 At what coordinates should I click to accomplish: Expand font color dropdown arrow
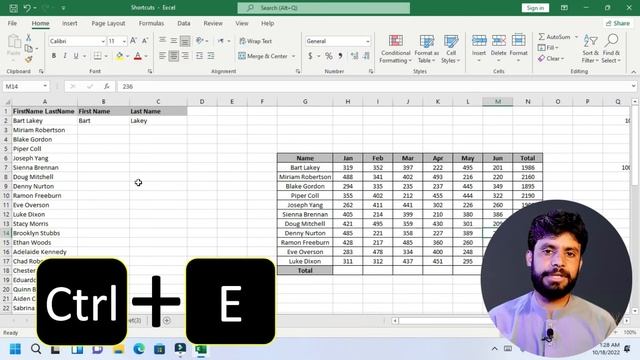pyautogui.click(x=146, y=56)
